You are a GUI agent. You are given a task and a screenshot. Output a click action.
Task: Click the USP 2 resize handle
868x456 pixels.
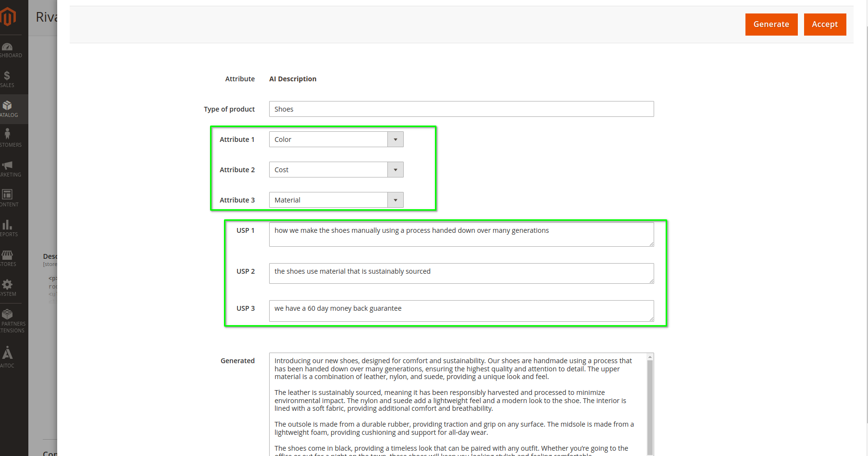click(651, 281)
